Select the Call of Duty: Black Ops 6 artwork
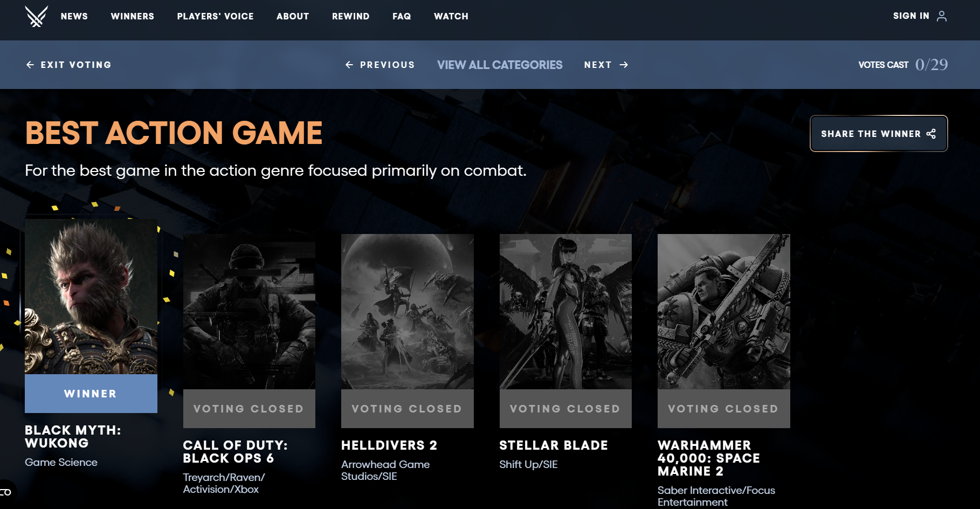This screenshot has width=980, height=509. 249,312
